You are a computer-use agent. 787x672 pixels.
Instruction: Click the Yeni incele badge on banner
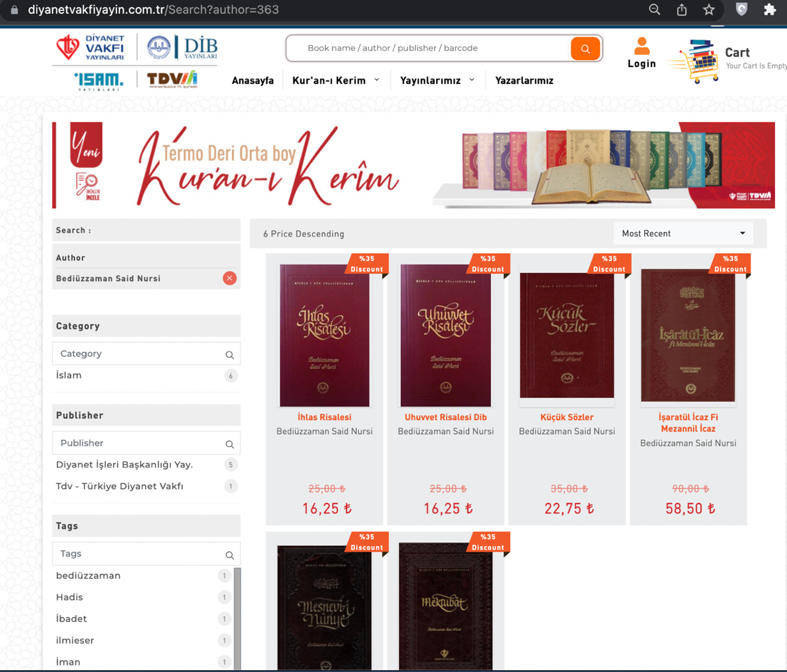click(86, 162)
